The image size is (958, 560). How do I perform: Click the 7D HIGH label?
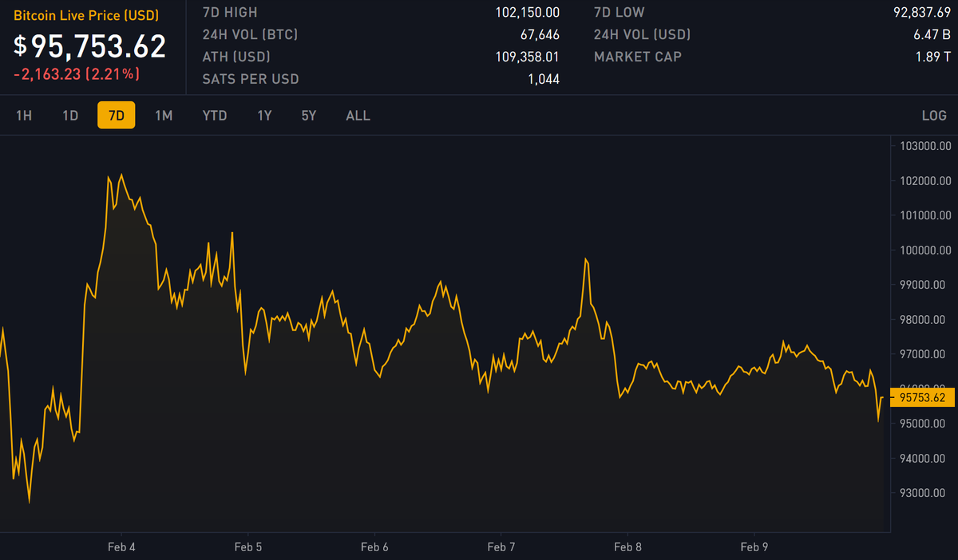(x=230, y=13)
